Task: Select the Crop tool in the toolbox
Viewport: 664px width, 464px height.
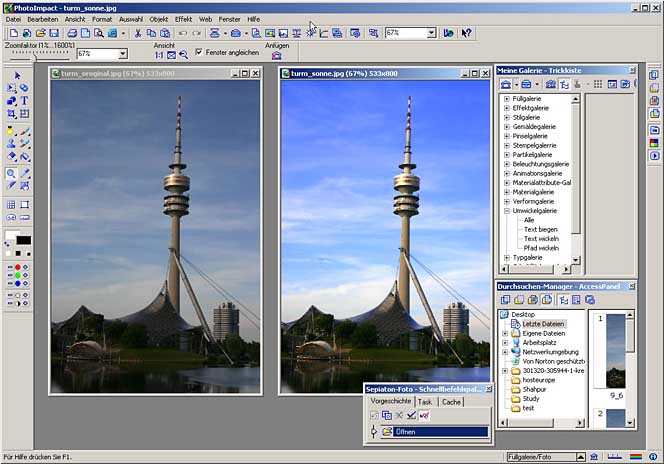Action: (11, 114)
